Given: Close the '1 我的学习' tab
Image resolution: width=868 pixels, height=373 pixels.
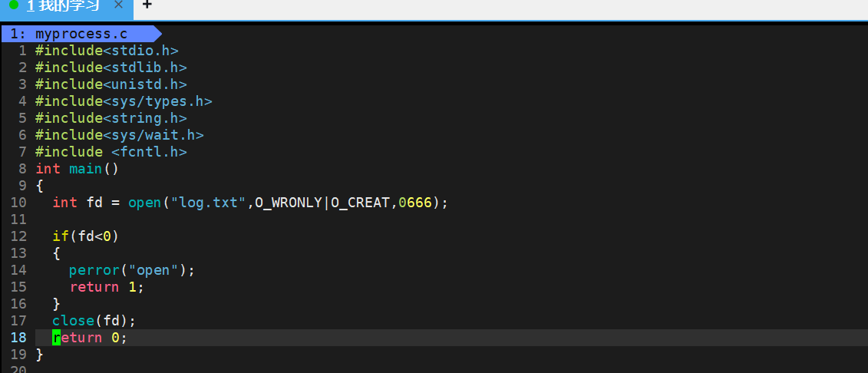Looking at the screenshot, I should pos(118,5).
